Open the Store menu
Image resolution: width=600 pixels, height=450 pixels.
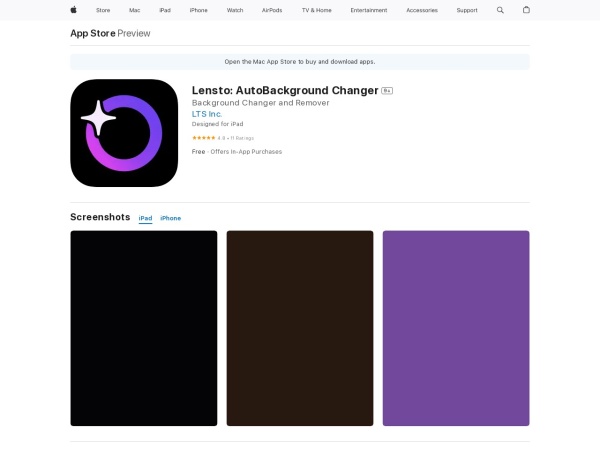coord(103,10)
